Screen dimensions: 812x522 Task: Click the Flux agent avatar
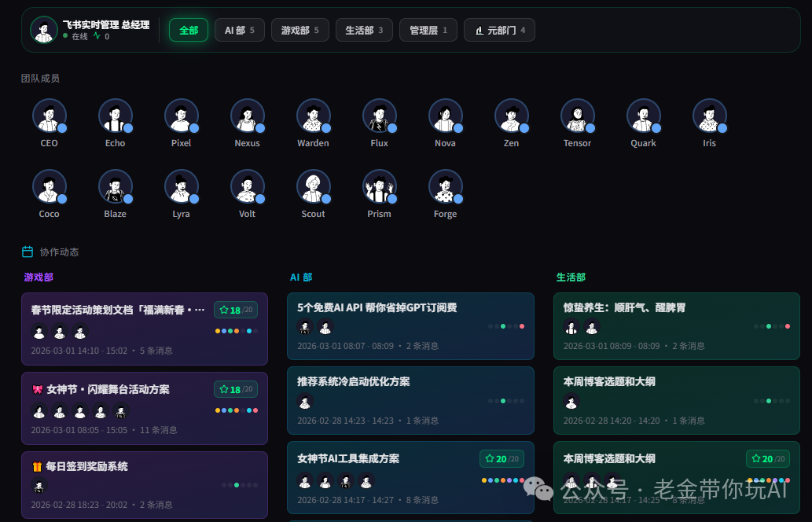tap(379, 116)
